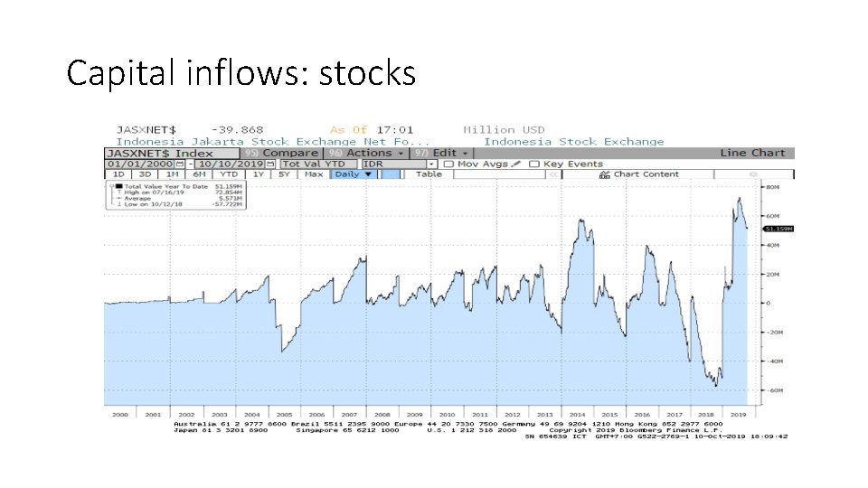This screenshot has width=868, height=488.
Task: Select the 1M range tab
Action: tap(172, 174)
